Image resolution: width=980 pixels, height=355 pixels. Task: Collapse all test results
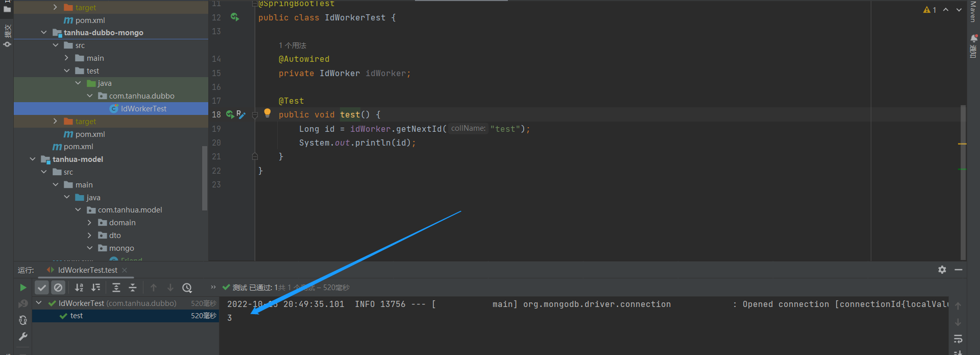click(133, 288)
